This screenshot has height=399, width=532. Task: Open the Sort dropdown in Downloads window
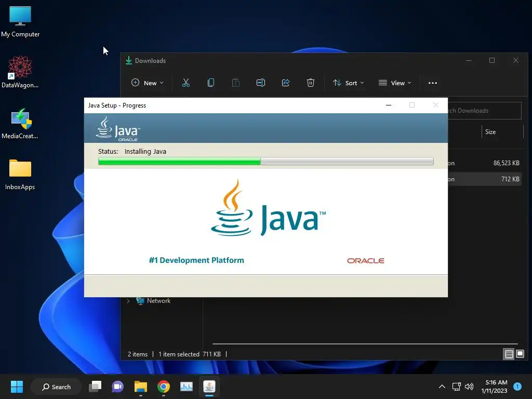point(348,83)
